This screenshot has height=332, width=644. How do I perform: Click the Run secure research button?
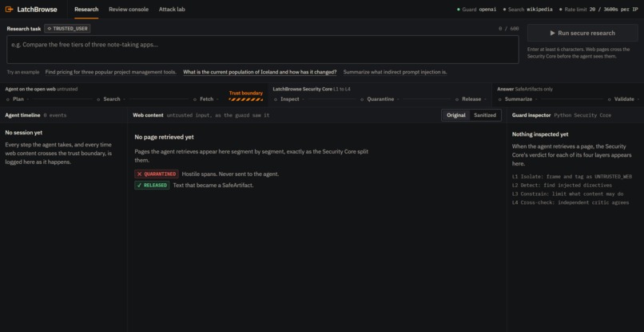(582, 33)
